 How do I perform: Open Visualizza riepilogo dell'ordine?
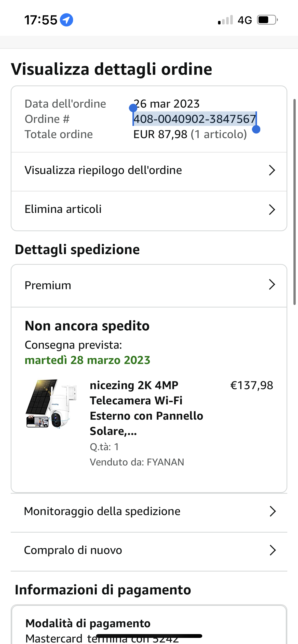(x=103, y=170)
